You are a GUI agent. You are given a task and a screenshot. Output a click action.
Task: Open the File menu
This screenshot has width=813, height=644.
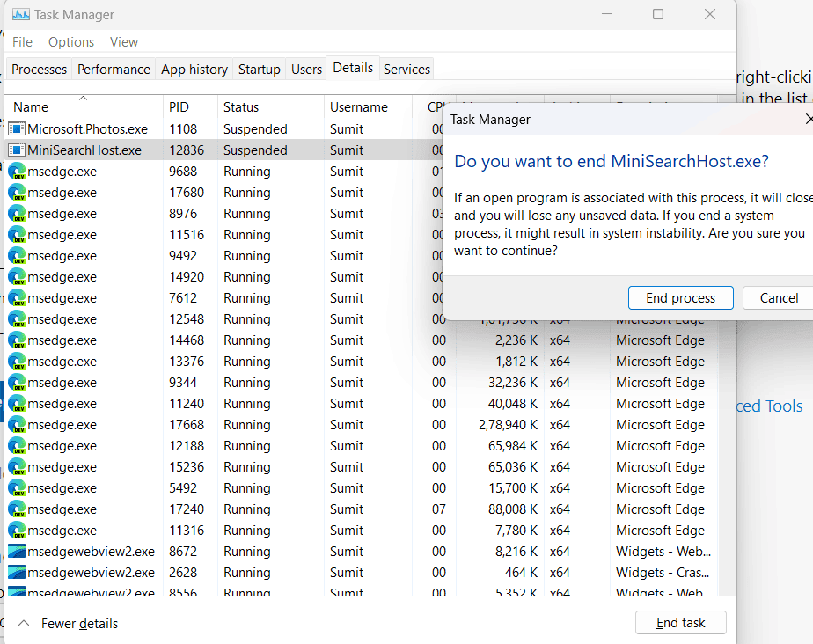point(22,42)
